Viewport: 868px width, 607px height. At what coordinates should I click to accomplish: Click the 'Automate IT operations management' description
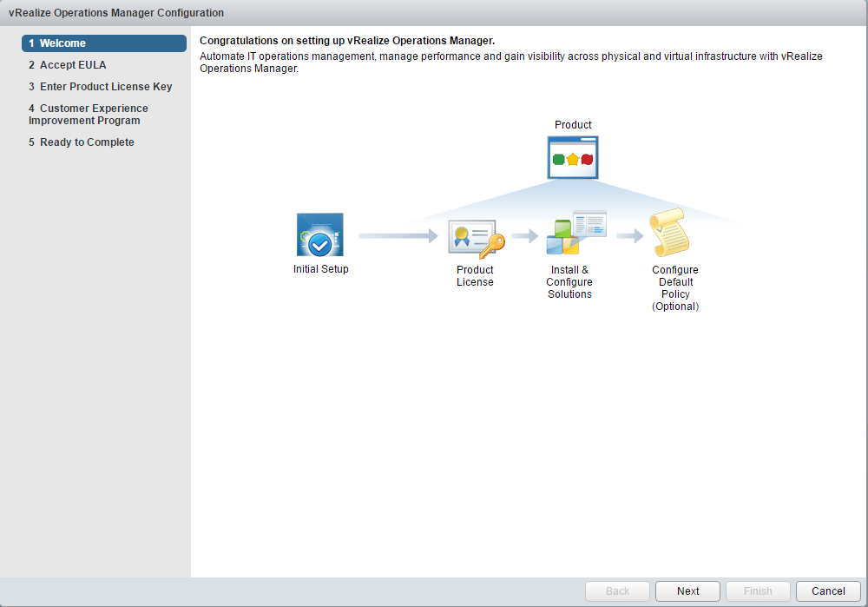pyautogui.click(x=511, y=62)
